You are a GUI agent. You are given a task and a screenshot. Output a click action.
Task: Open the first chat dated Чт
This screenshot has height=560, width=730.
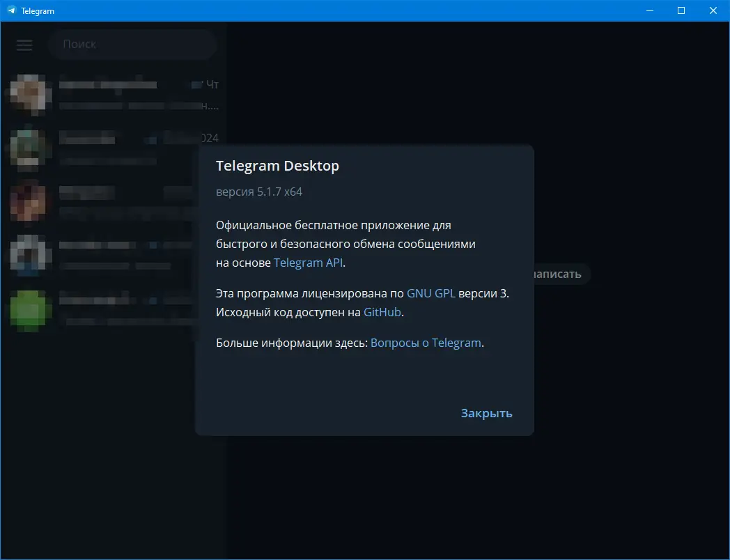(114, 95)
